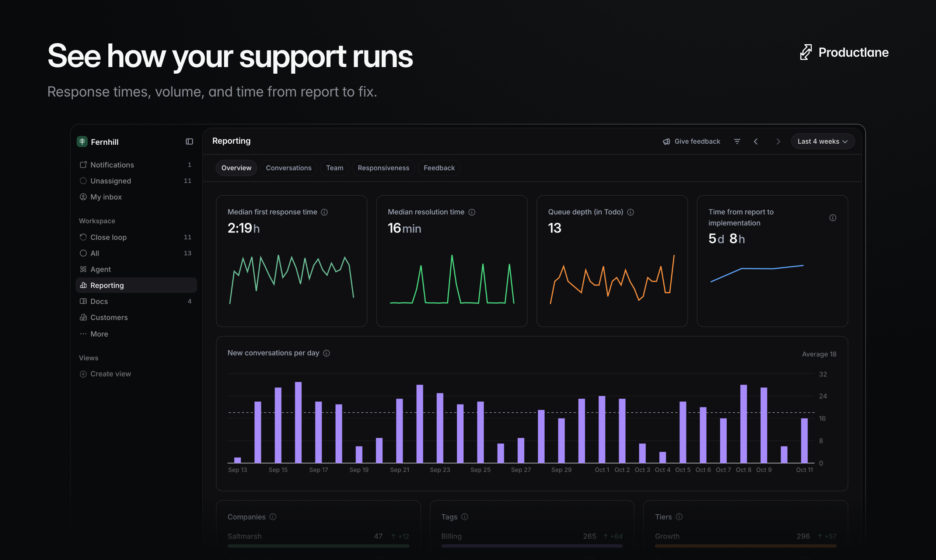The width and height of the screenshot is (936, 560).
Task: Show info for Time from report to implementation
Action: 832,218
